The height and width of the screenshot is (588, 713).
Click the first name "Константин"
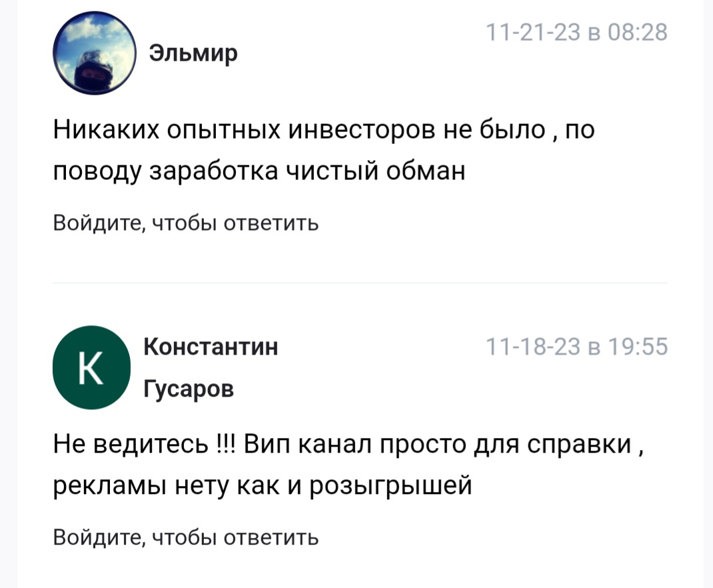[x=211, y=347]
